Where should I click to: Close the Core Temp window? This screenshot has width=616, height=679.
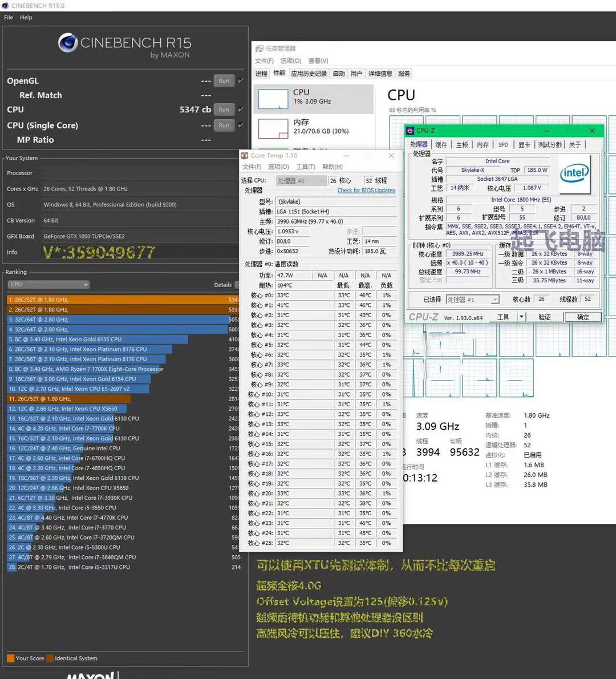point(391,155)
